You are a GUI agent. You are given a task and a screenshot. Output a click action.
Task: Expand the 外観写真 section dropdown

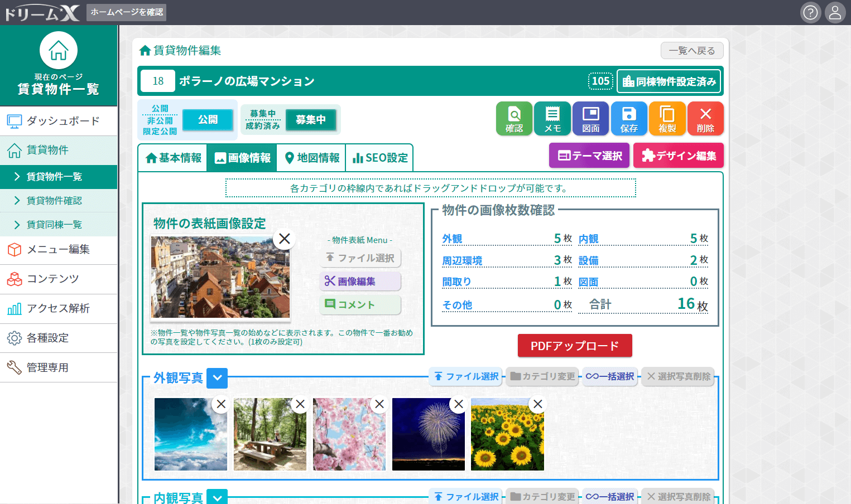point(217,378)
